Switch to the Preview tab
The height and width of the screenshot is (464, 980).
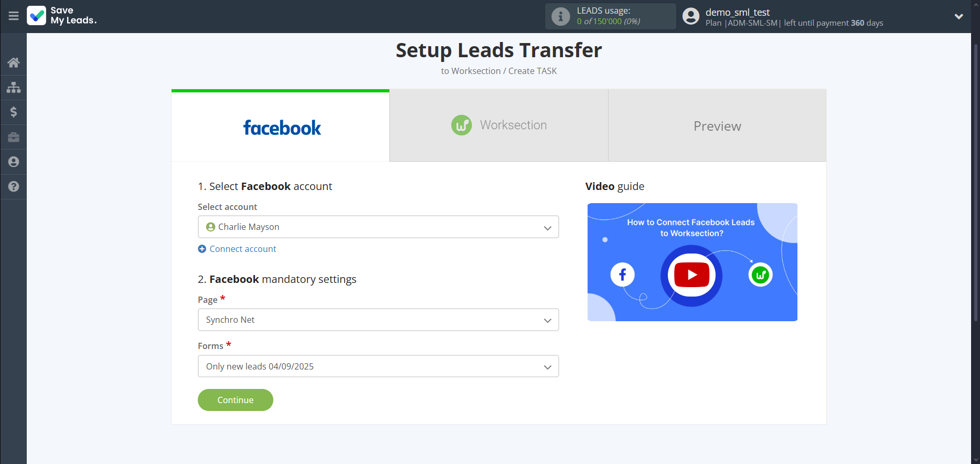point(717,126)
